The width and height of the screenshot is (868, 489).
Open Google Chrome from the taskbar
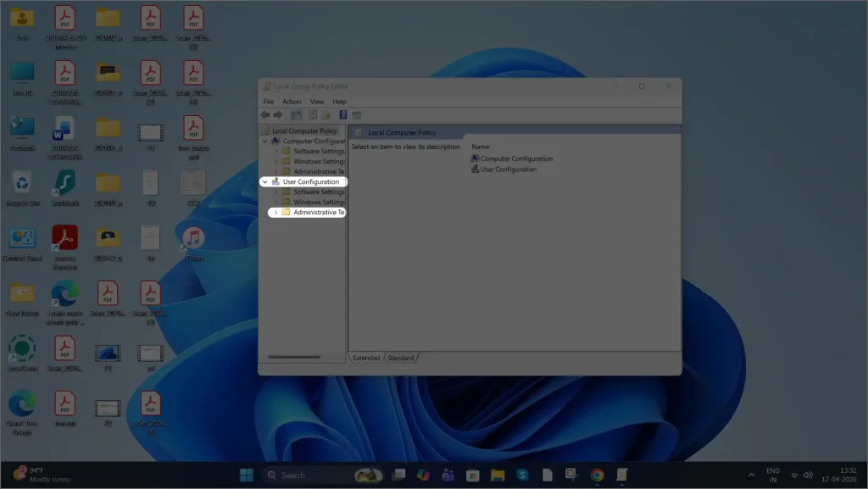click(597, 475)
